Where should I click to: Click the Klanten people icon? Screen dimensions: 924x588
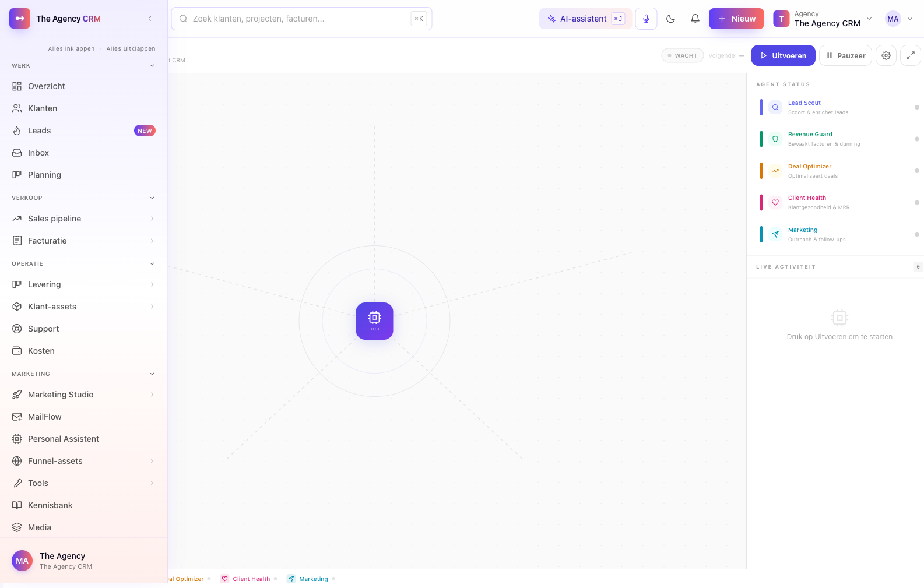click(17, 108)
